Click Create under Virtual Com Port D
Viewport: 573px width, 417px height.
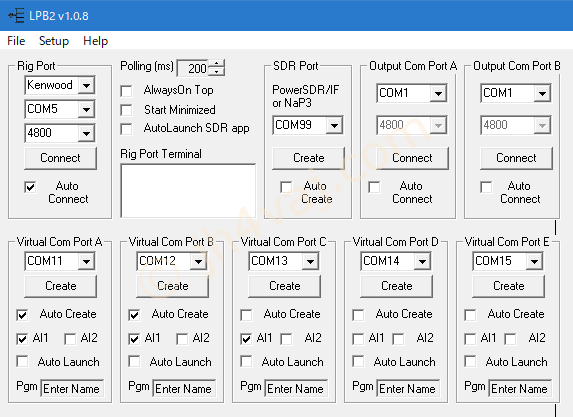tap(396, 286)
